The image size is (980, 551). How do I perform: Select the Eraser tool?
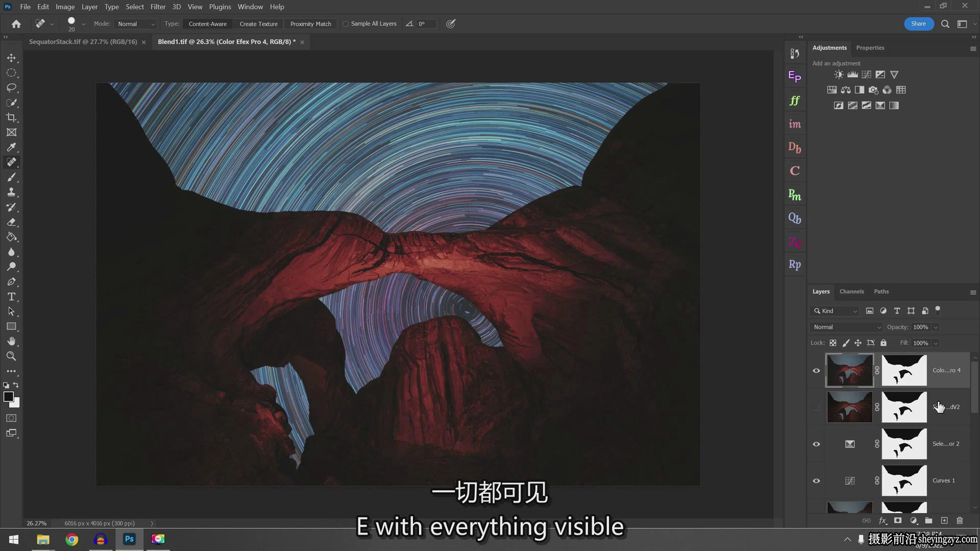click(11, 222)
